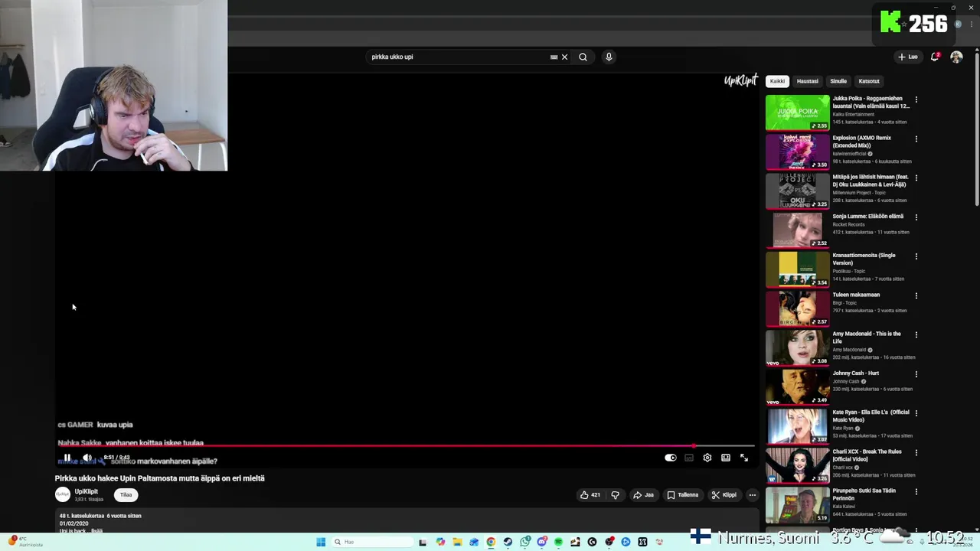
Task: Open options menu for Johnny Cash Hurt
Action: click(x=916, y=374)
